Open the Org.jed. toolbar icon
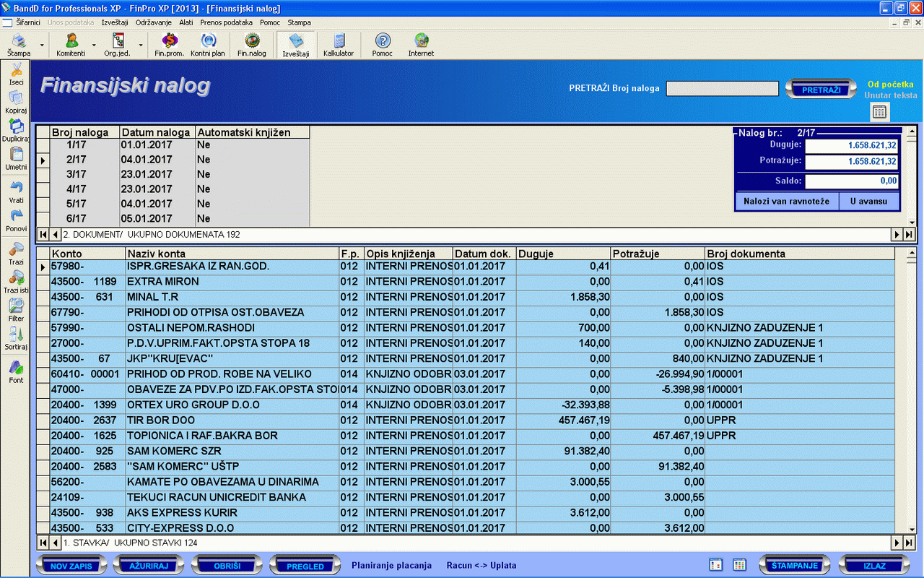 coord(117,45)
